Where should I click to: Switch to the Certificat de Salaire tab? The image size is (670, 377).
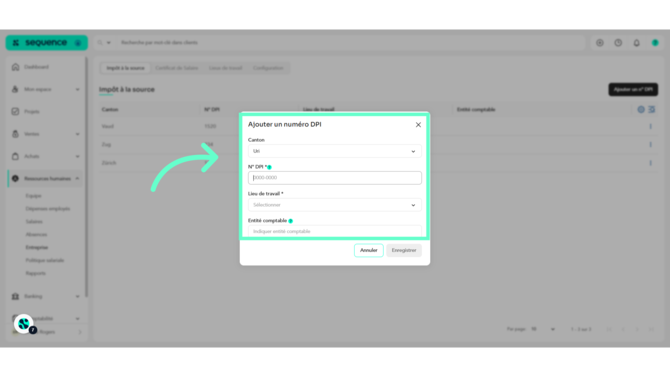pyautogui.click(x=177, y=68)
